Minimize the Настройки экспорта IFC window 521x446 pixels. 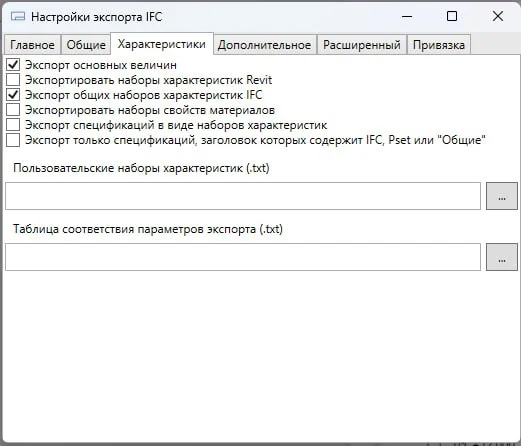coord(407,16)
